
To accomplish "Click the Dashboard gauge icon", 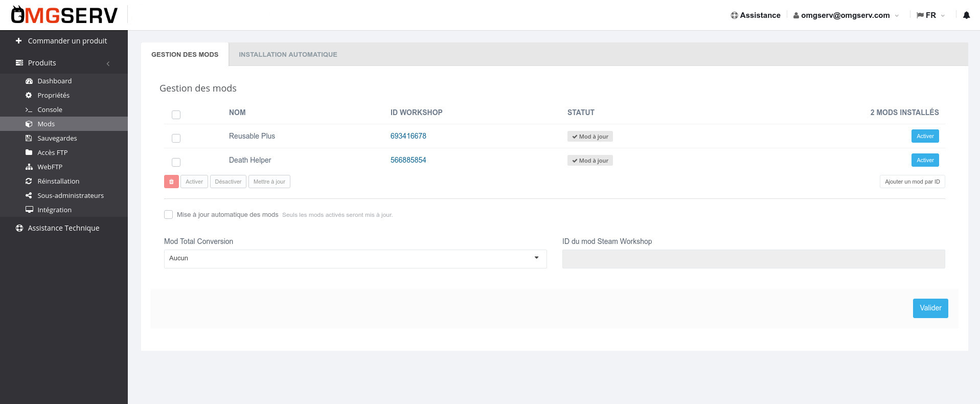I will (x=29, y=81).
